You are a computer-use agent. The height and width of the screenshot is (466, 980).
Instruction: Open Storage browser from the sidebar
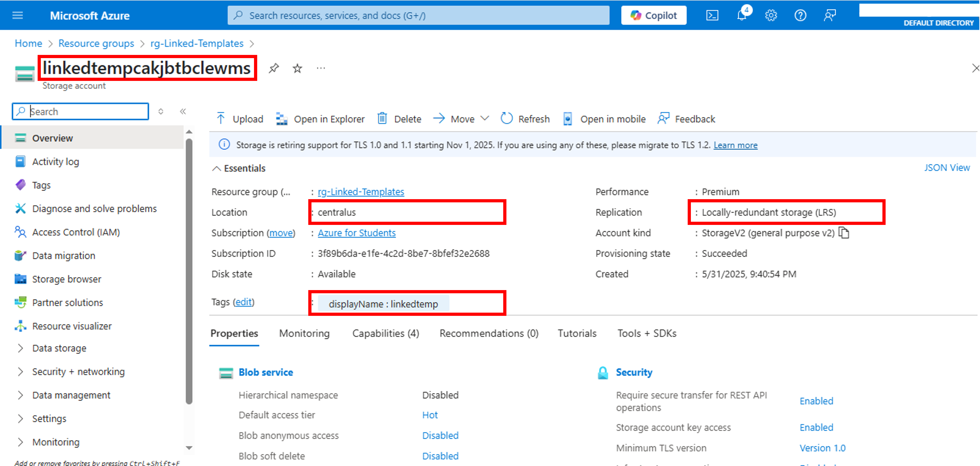pos(66,279)
